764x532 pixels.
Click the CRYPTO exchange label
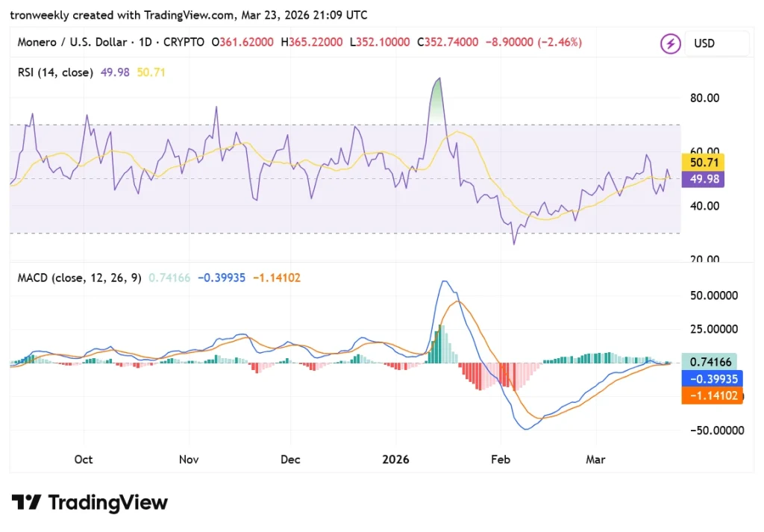(x=184, y=43)
